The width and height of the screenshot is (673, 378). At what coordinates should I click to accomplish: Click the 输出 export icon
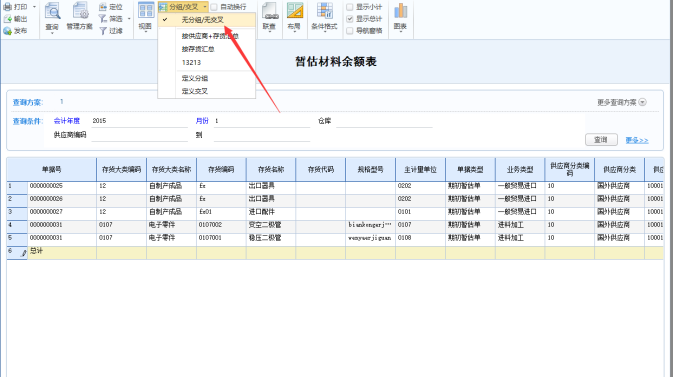tap(7, 18)
